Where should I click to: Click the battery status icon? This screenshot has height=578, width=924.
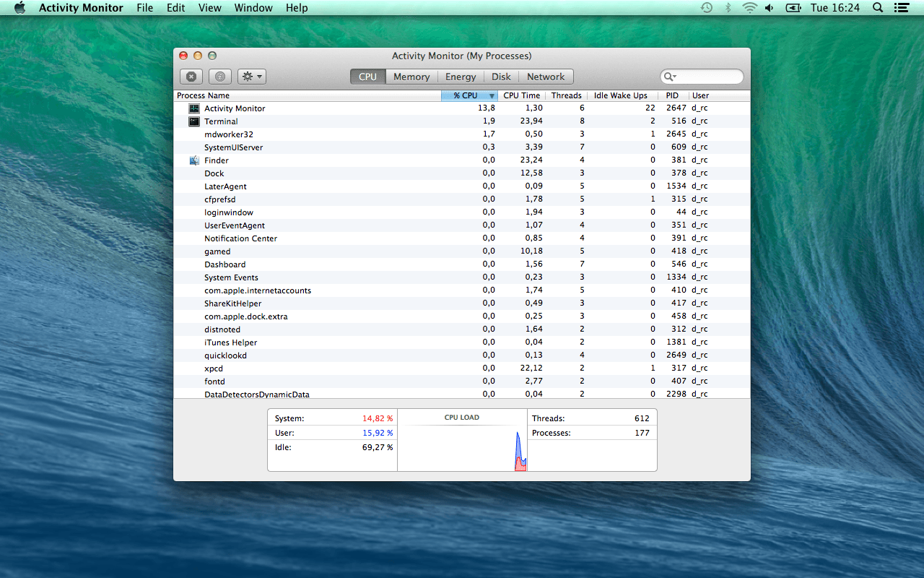(x=793, y=8)
